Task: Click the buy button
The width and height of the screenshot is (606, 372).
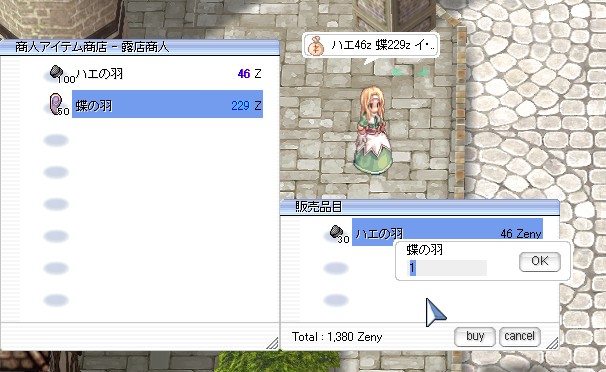Action: tap(475, 336)
